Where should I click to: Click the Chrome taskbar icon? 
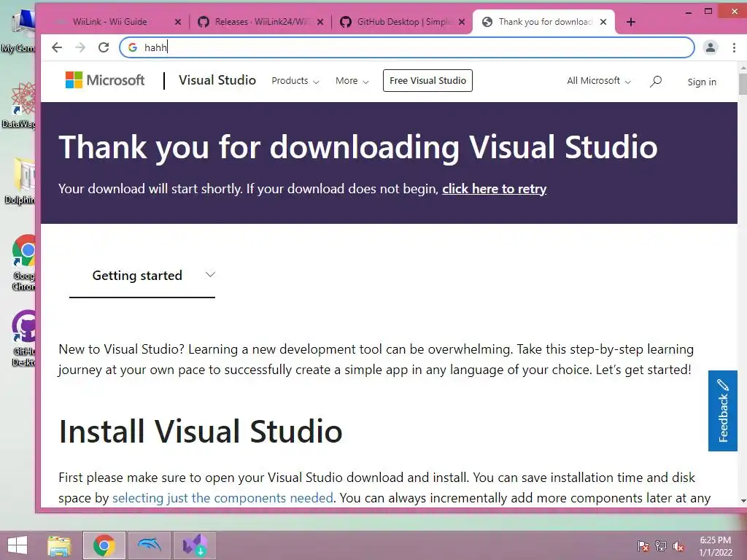(104, 545)
